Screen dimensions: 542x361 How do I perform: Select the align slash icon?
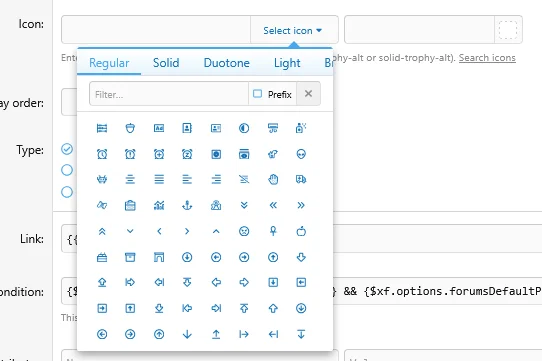[244, 179]
